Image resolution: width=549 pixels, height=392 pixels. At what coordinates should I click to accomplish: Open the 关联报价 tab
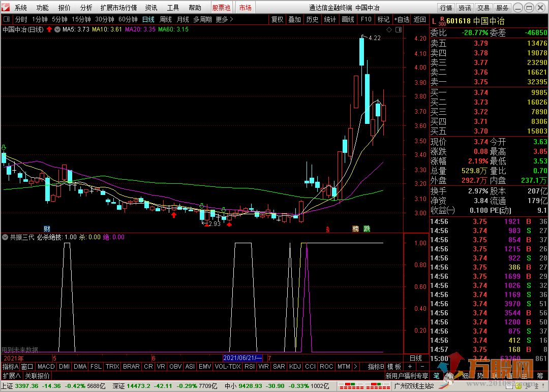pos(37,376)
